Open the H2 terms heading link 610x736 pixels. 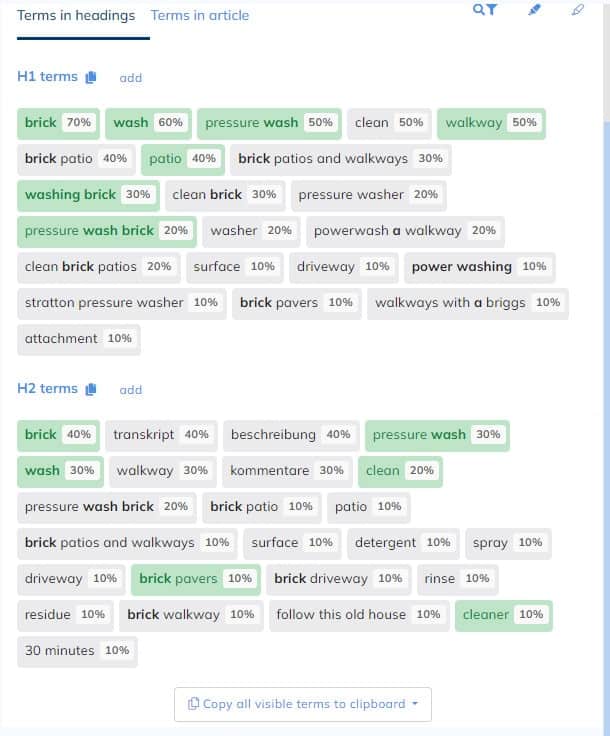pos(47,389)
